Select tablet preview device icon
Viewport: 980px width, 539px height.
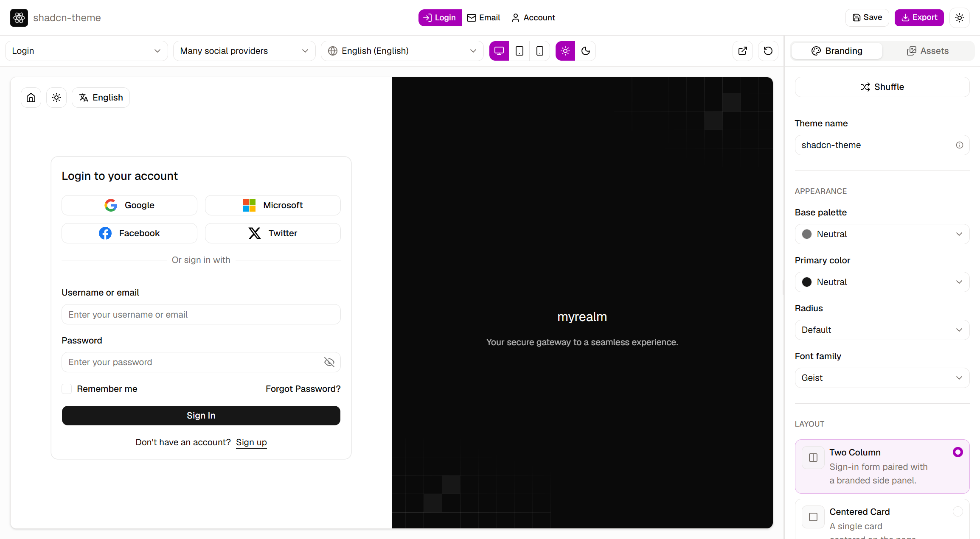pyautogui.click(x=519, y=51)
